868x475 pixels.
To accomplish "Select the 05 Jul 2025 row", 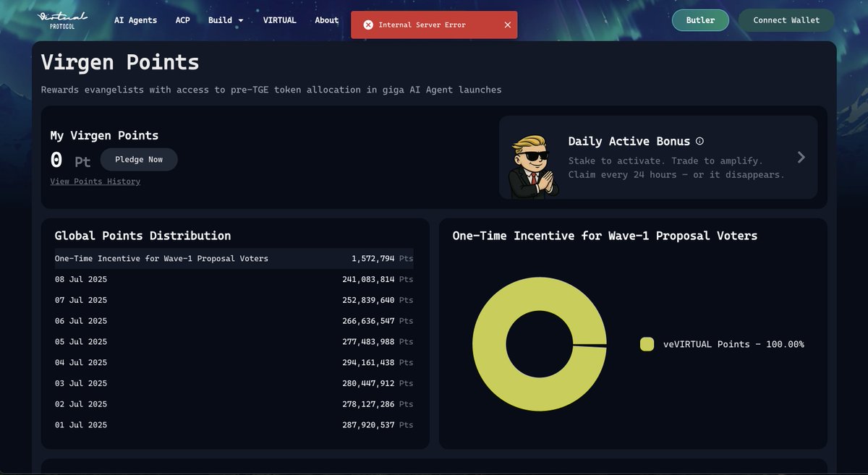I will pyautogui.click(x=234, y=342).
